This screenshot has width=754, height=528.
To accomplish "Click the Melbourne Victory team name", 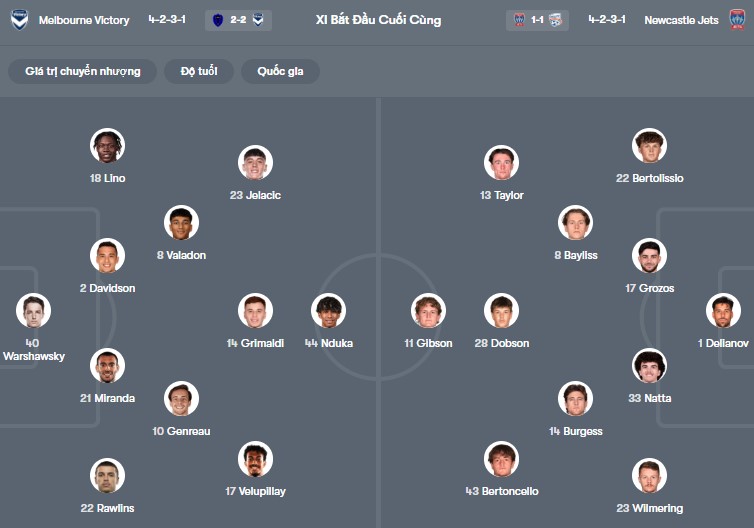I will pos(84,20).
